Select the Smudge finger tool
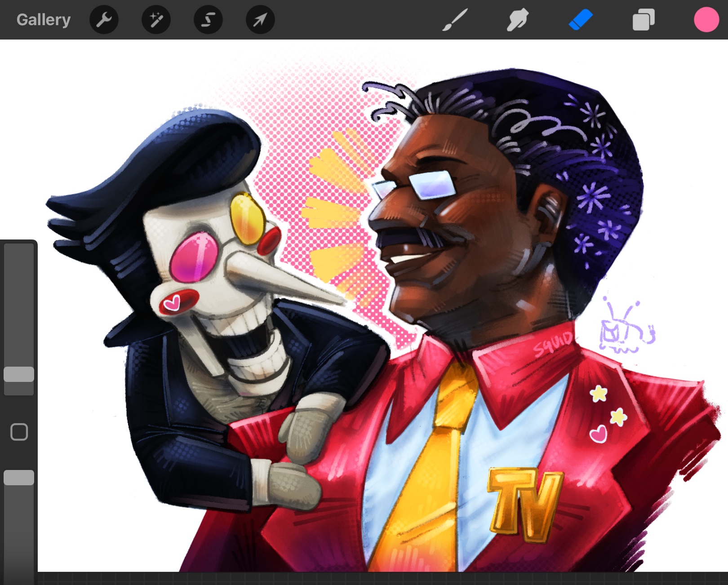The image size is (728, 585). 517,20
